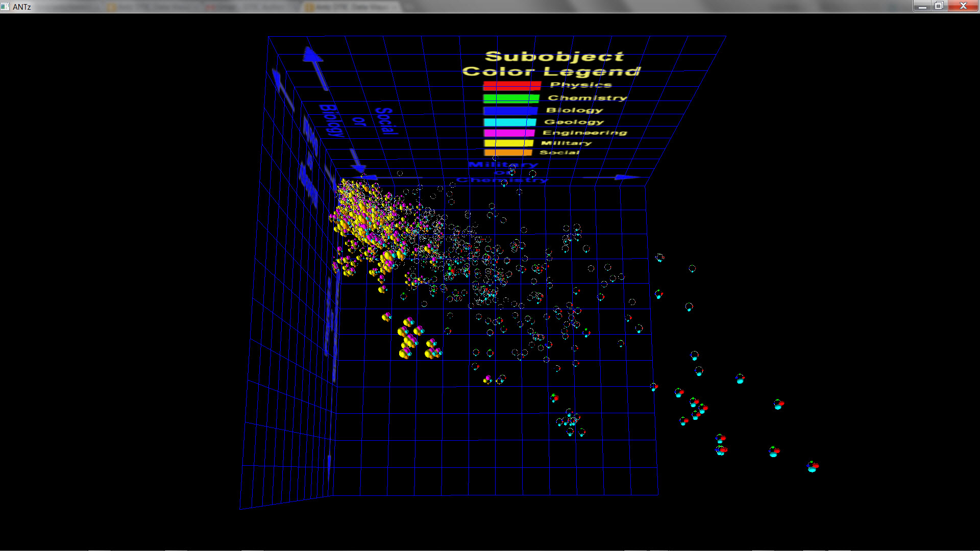The image size is (980, 551).
Task: Click the green Chemistry legend swatch
Action: (511, 98)
